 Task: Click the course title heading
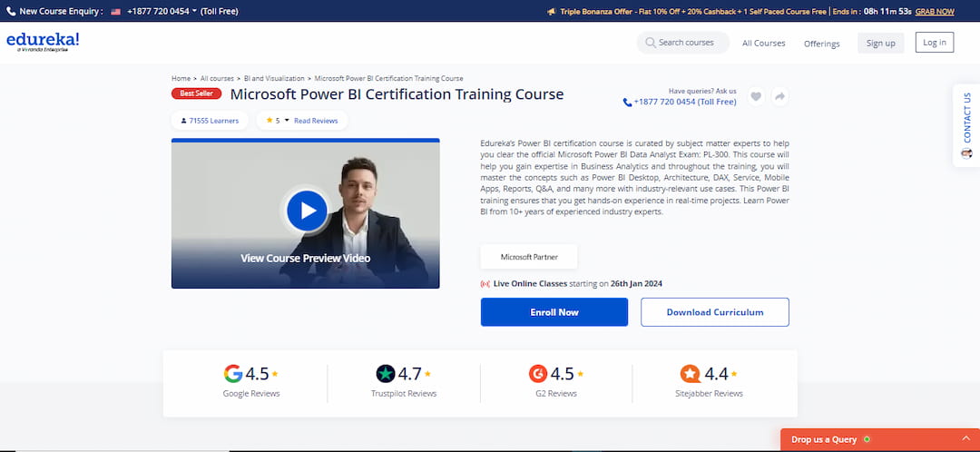[397, 94]
